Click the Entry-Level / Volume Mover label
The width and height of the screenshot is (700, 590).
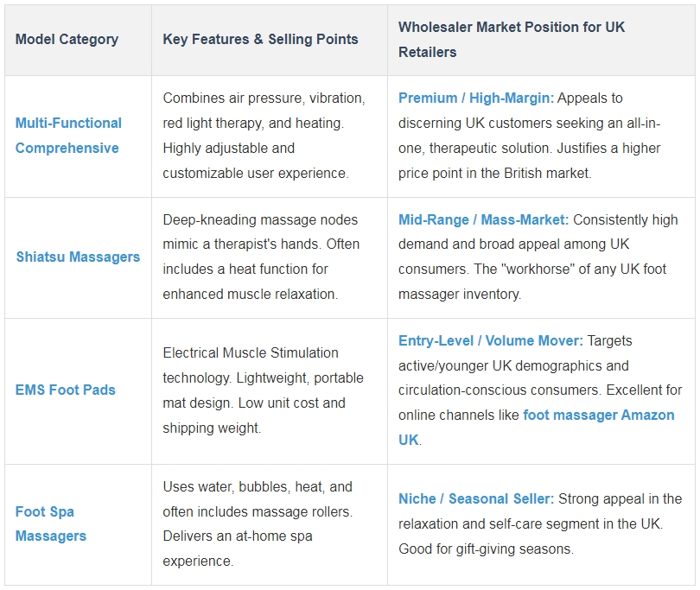[491, 341]
